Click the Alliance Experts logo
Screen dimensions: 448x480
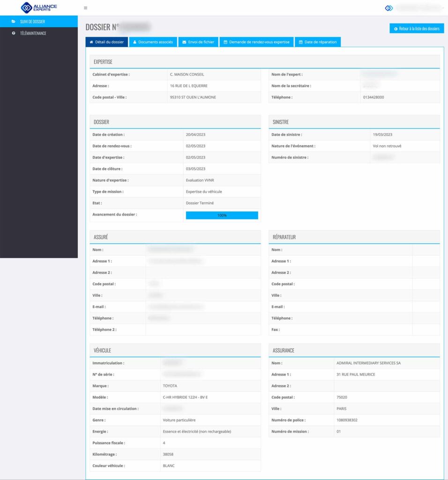click(x=39, y=7)
